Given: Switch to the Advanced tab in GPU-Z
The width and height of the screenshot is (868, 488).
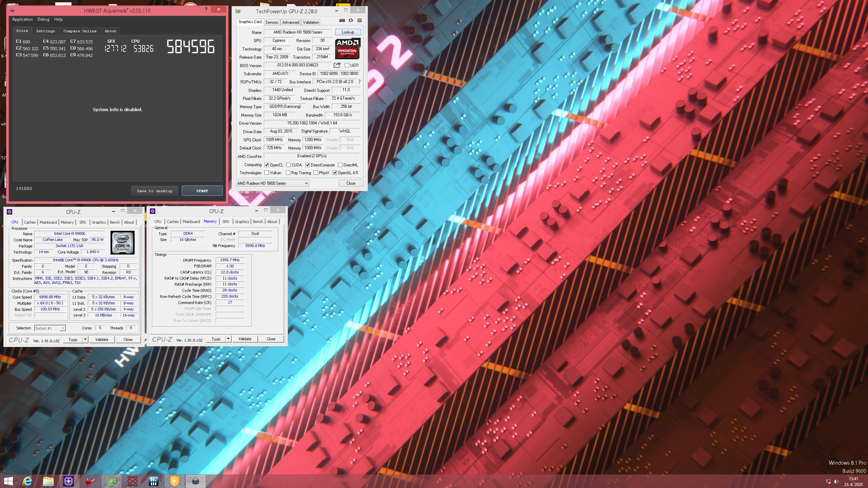Looking at the screenshot, I should (291, 22).
